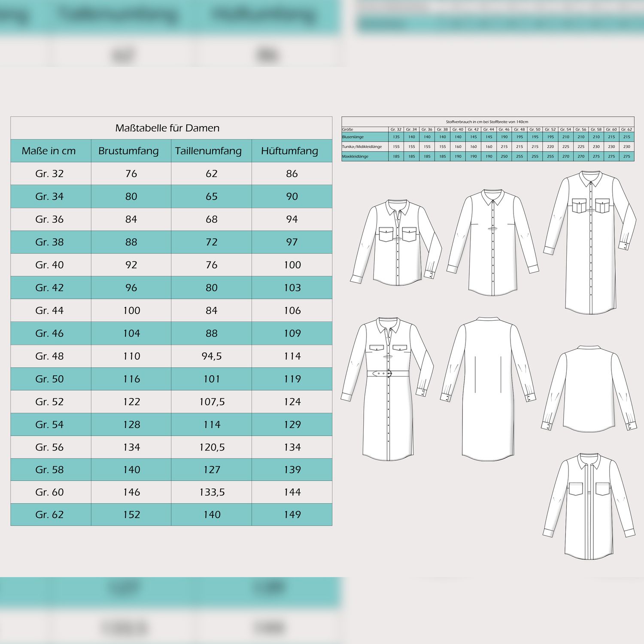Click the 'Taillenumfang' column header
644x644 pixels.
[208, 151]
